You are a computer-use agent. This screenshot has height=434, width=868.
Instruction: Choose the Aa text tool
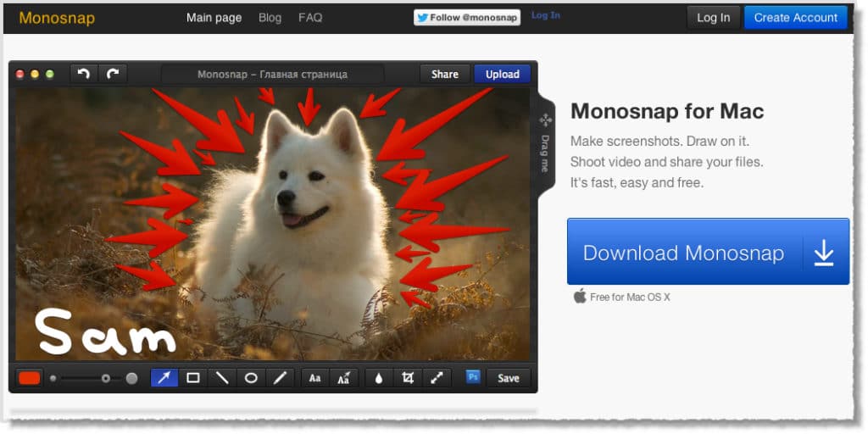(315, 378)
